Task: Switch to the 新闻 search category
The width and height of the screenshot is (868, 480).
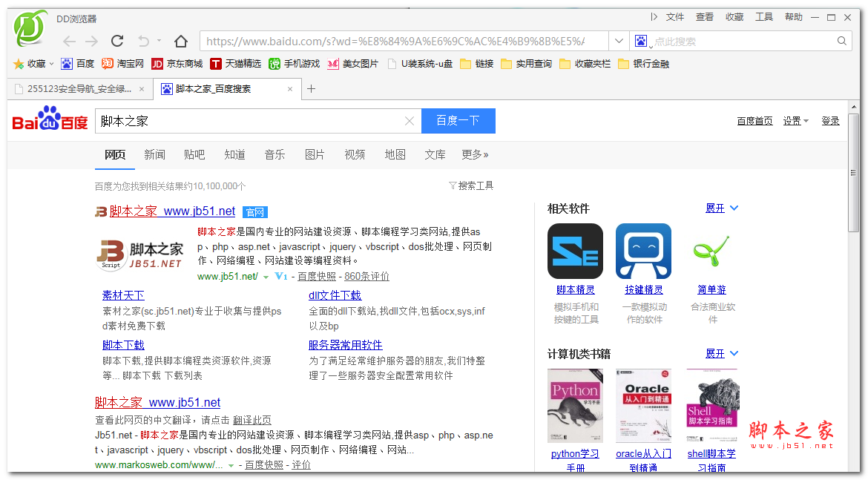Action: click(x=154, y=154)
